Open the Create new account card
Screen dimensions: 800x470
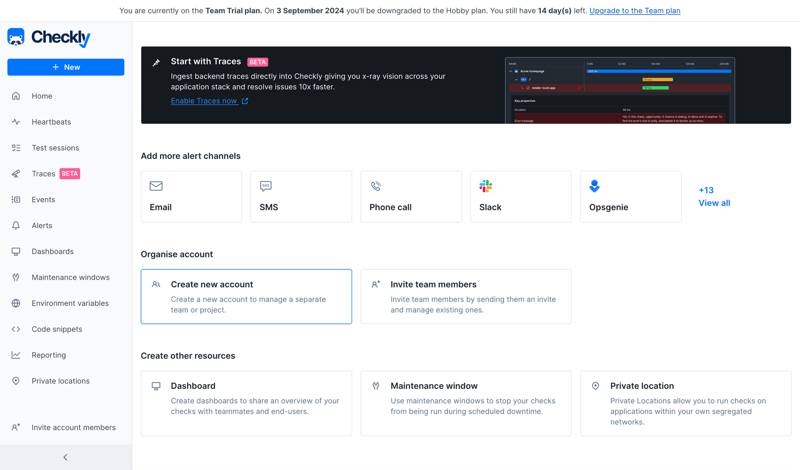pyautogui.click(x=246, y=296)
